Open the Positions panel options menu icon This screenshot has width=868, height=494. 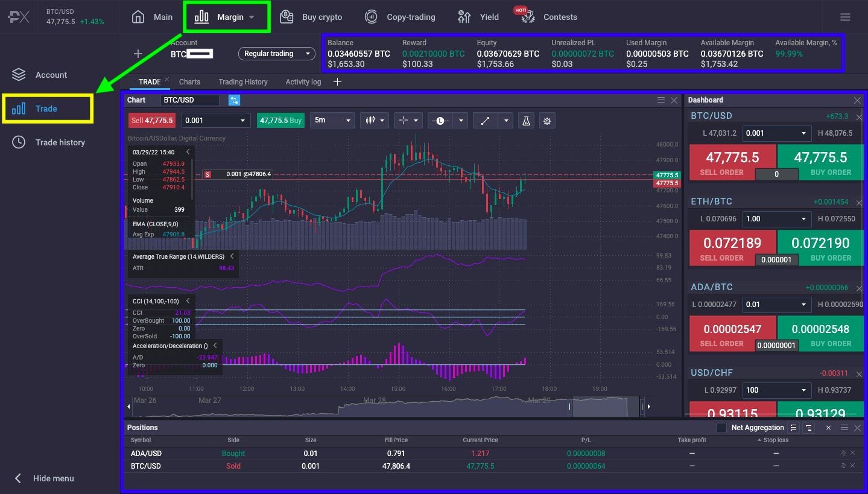click(x=844, y=428)
